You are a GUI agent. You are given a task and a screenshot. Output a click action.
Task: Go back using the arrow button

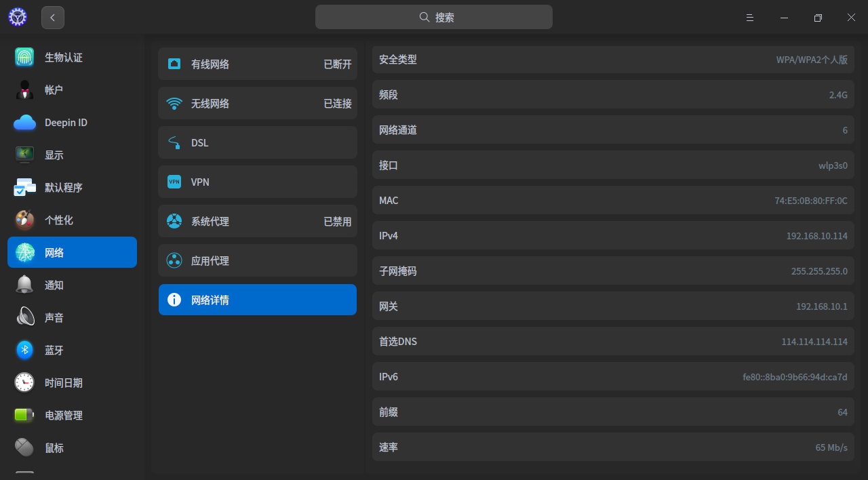[53, 18]
